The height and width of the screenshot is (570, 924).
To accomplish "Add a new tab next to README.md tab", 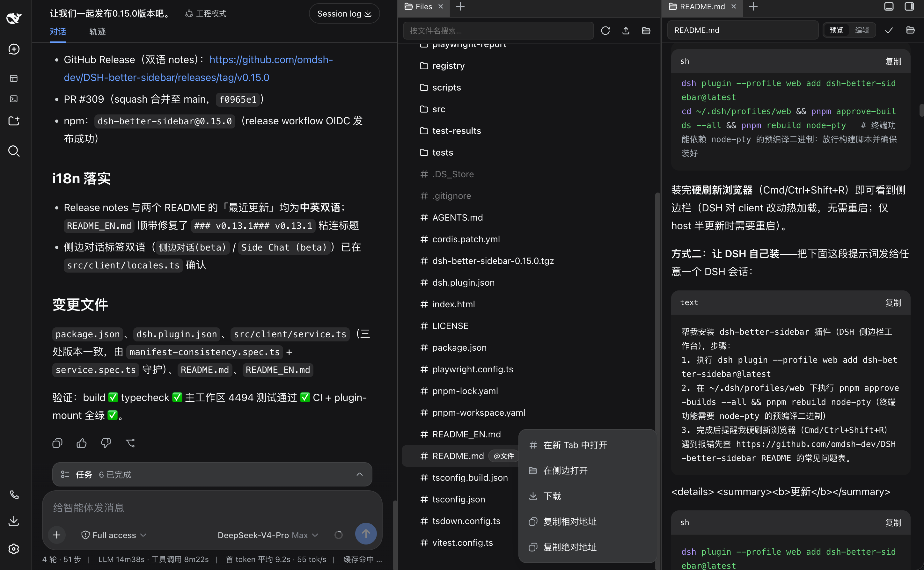I will point(753,6).
